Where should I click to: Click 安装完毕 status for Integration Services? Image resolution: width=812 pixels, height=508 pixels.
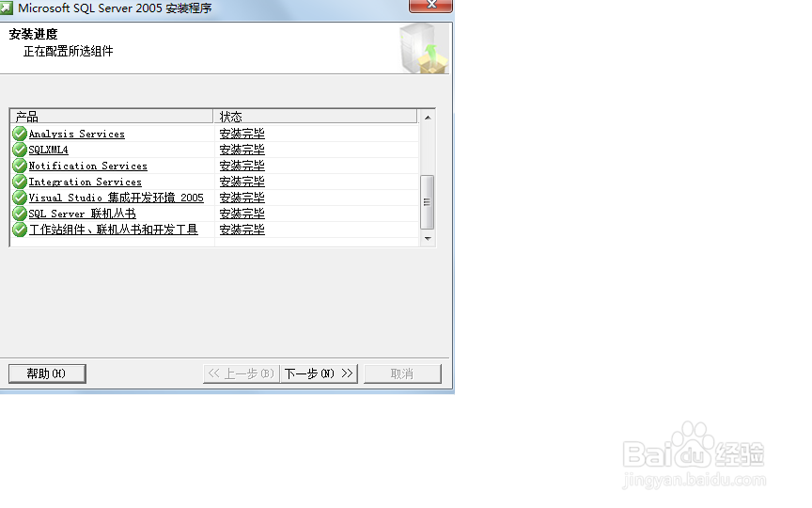click(x=242, y=182)
